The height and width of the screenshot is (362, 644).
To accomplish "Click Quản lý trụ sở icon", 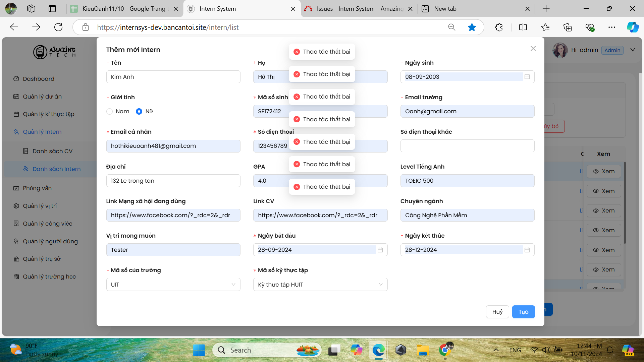I will (x=16, y=259).
